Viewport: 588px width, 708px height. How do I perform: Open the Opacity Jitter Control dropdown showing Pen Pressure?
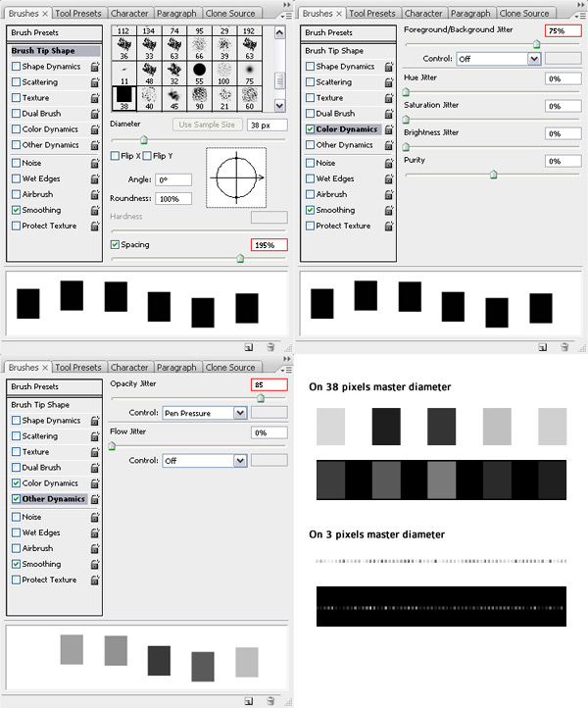[205, 413]
